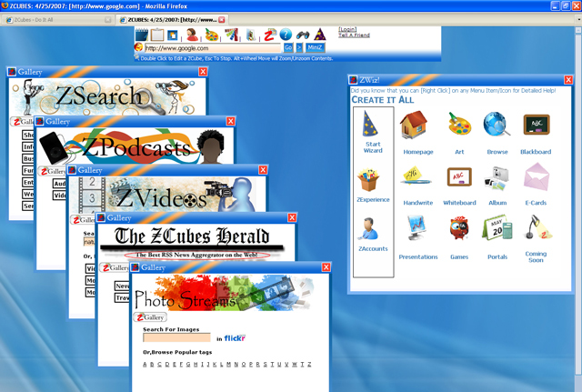Click the ZSearch banner image
Image resolution: width=582 pixels, height=392 pixels.
coord(107,96)
